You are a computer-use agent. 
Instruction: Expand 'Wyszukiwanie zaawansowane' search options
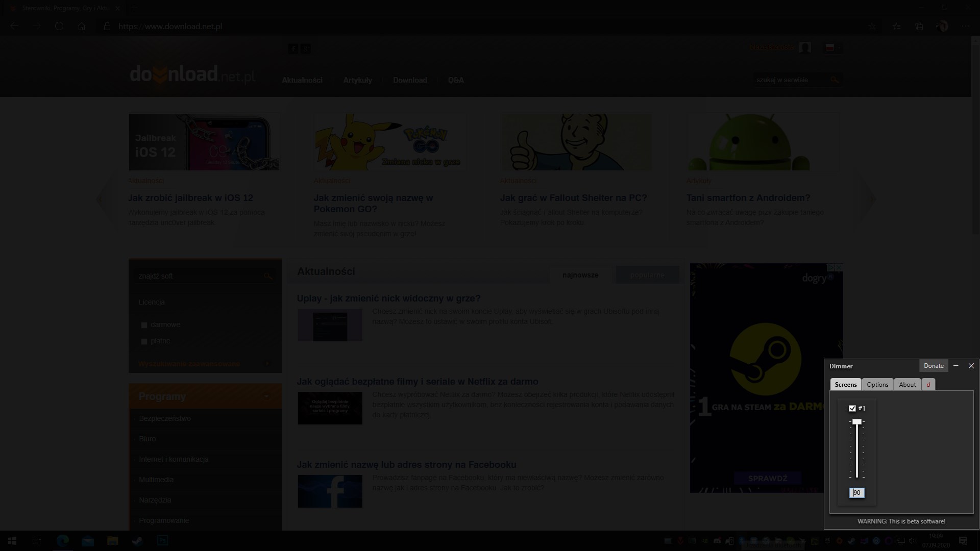189,364
